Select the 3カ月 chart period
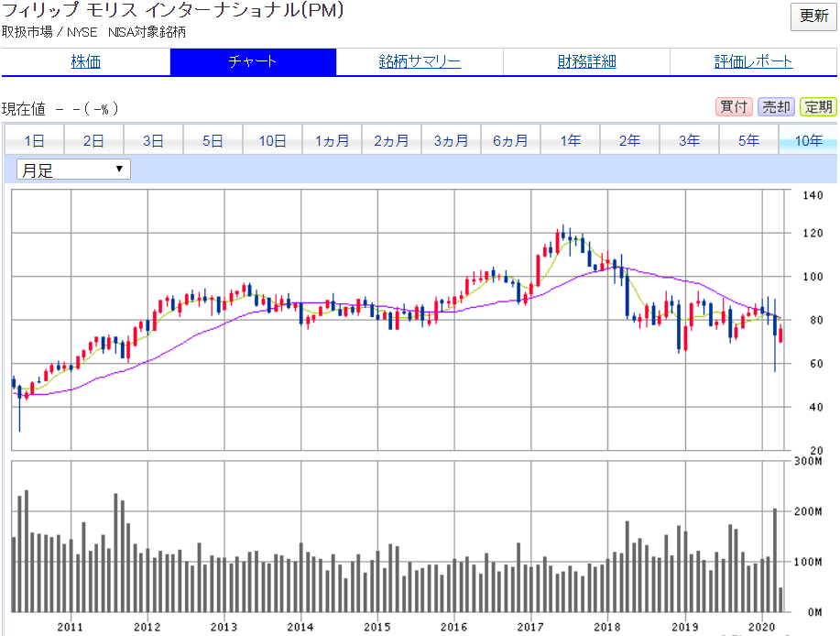Image resolution: width=840 pixels, height=636 pixels. click(451, 140)
